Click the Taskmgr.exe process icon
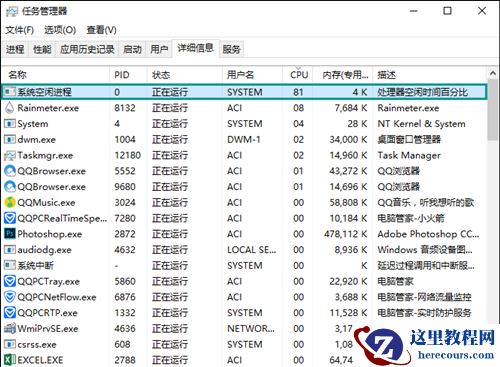The height and width of the screenshot is (367, 500). 10,155
